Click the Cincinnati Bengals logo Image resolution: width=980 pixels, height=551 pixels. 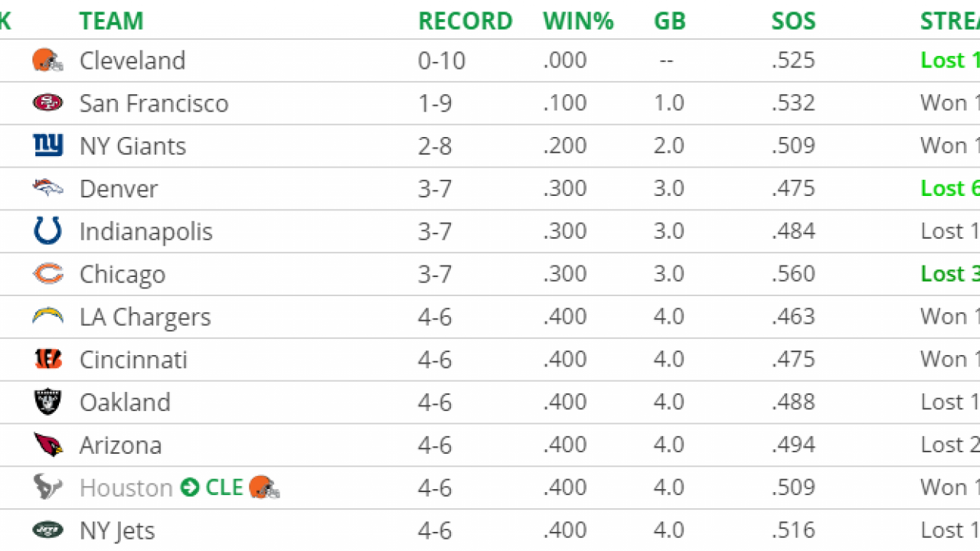click(47, 359)
